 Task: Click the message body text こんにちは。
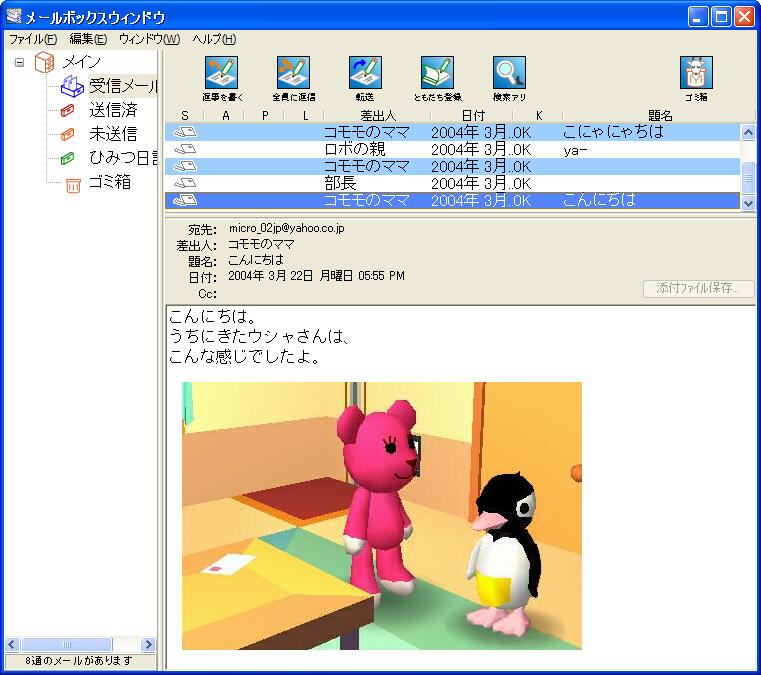point(213,316)
